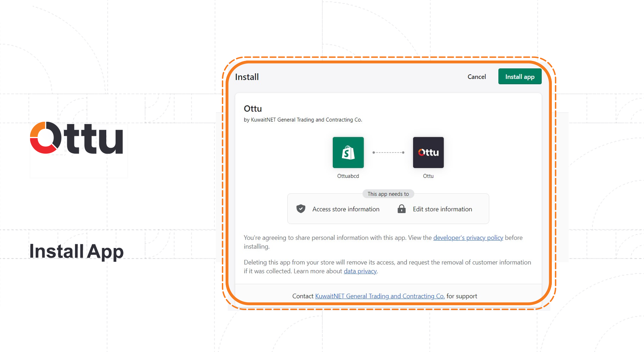Open the developer's privacy policy link
The width and height of the screenshot is (644, 352).
point(468,238)
